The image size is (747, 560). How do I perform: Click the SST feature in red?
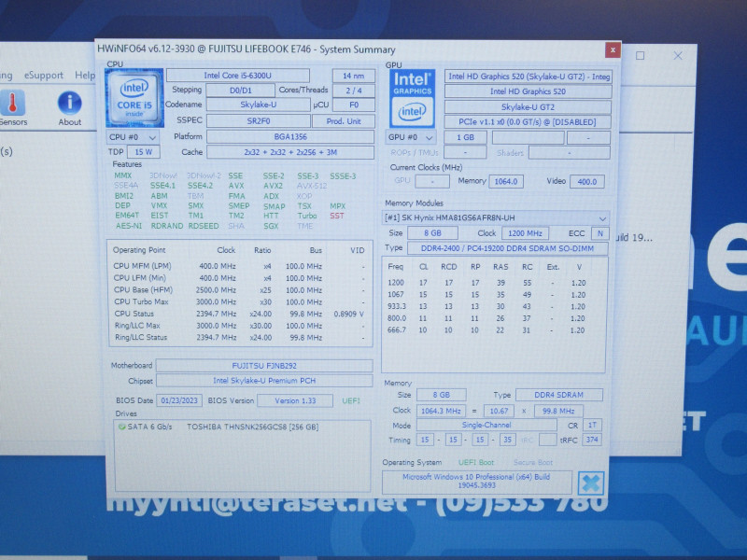click(x=337, y=216)
